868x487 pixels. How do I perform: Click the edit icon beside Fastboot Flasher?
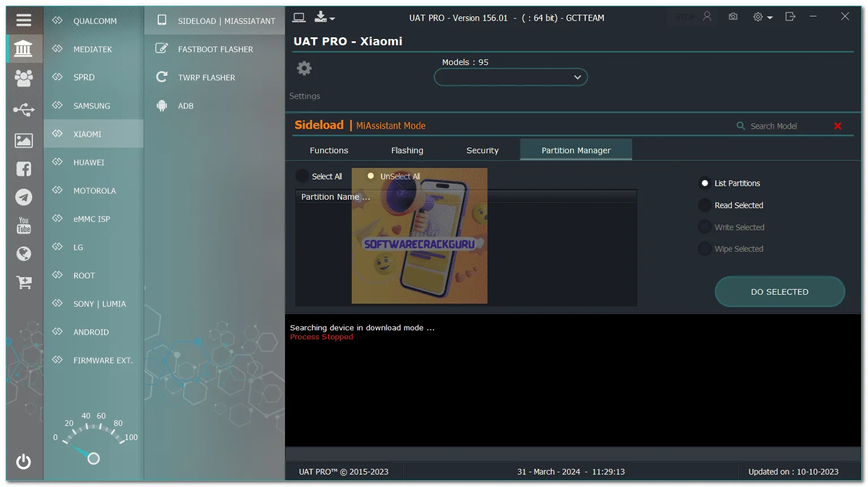coord(162,49)
